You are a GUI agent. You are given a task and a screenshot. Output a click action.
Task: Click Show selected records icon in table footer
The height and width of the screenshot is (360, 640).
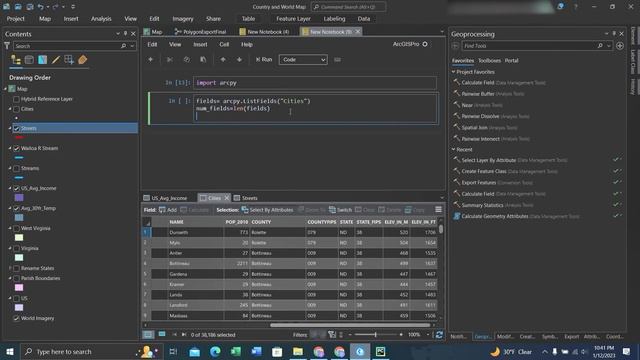point(162,334)
